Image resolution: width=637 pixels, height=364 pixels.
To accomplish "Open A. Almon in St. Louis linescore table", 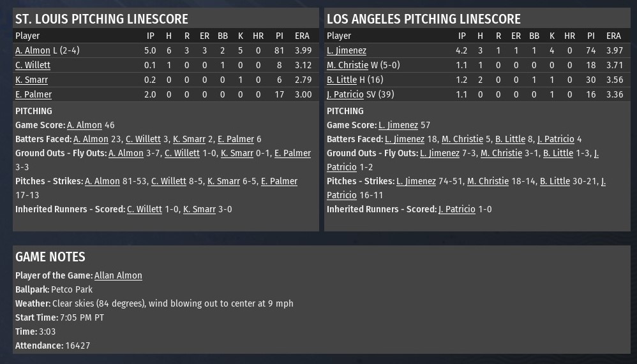I will (x=33, y=50).
